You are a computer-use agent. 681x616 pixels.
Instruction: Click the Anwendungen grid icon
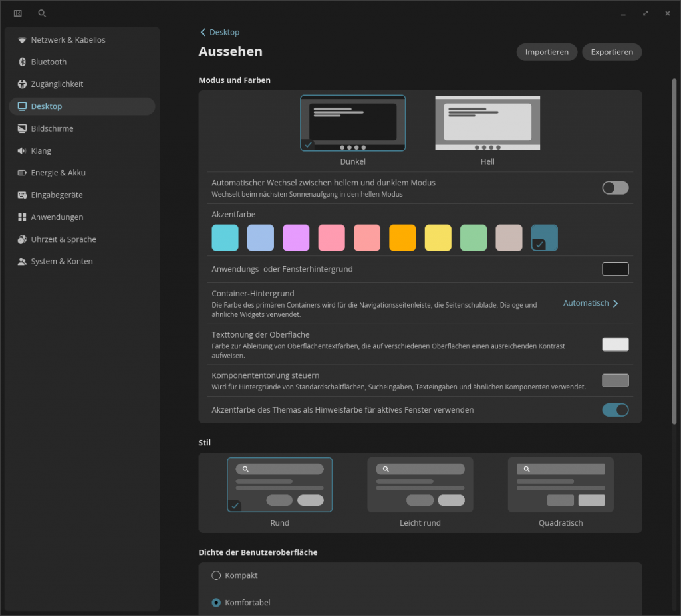pos(22,217)
